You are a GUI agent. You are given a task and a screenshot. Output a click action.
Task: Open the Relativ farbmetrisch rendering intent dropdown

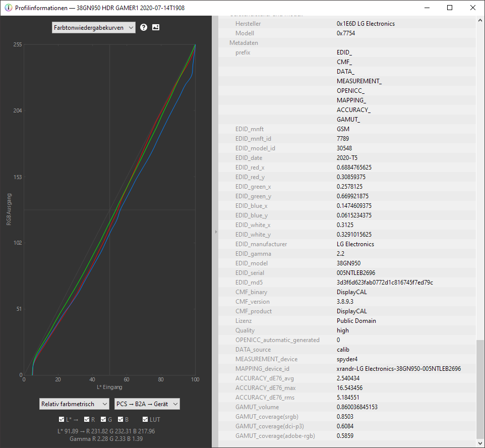click(x=74, y=404)
